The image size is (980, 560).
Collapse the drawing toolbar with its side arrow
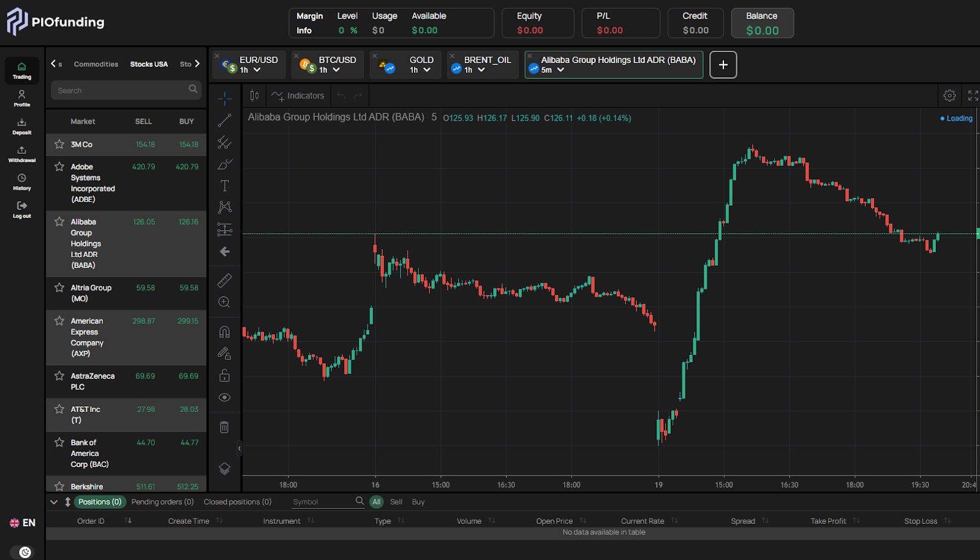[x=239, y=449]
